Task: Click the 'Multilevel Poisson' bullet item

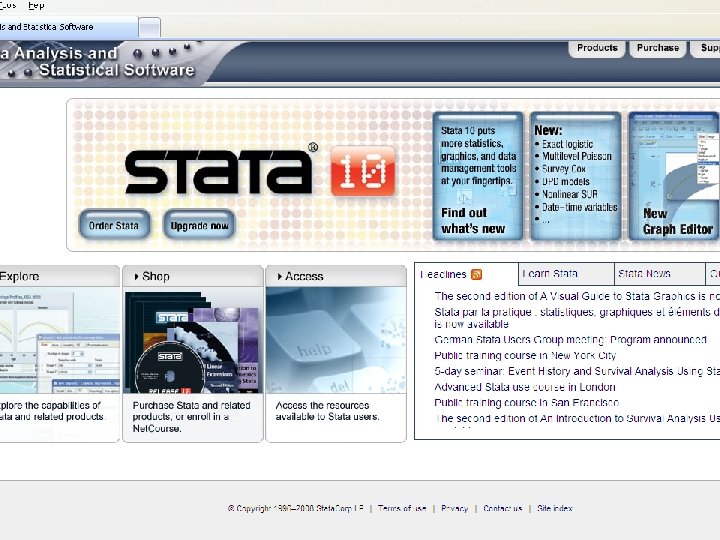Action: [x=577, y=157]
